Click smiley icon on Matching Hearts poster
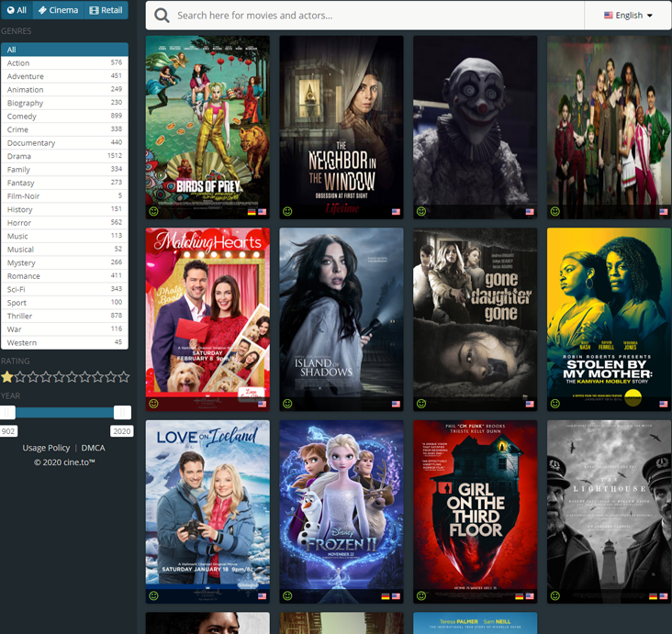Image resolution: width=672 pixels, height=634 pixels. click(x=153, y=404)
